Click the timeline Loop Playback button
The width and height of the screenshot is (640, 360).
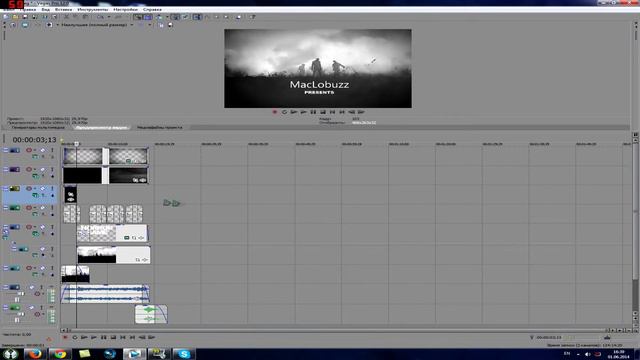point(75,337)
